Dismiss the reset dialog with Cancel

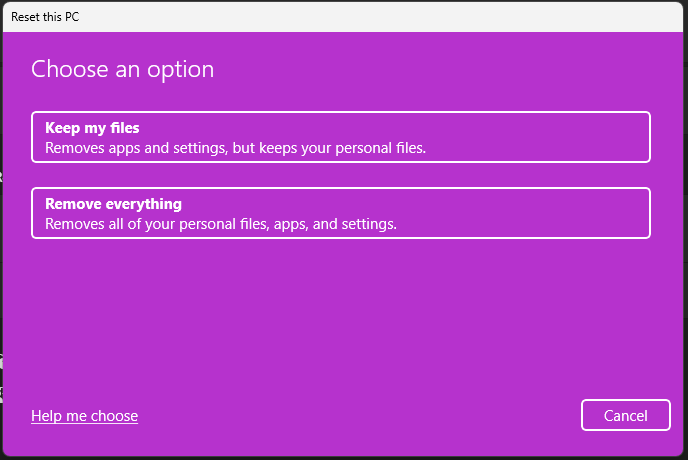pos(625,416)
